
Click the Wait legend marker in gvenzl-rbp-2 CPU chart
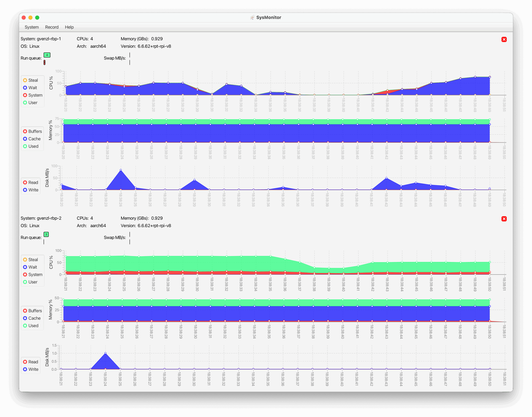tap(25, 267)
